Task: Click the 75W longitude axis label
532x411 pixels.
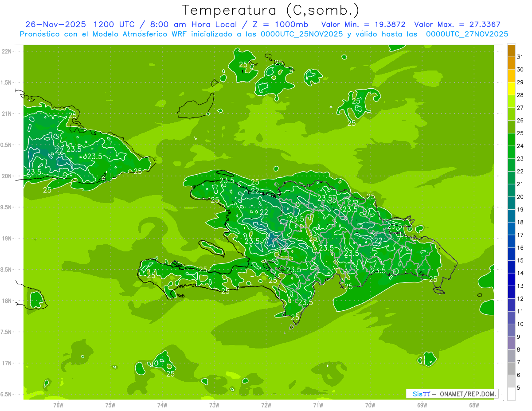Action: (110, 405)
